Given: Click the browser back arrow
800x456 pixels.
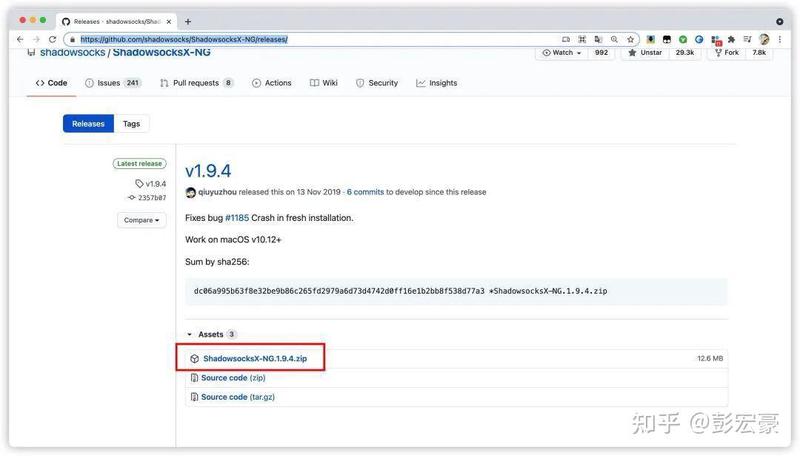Looking at the screenshot, I should coord(20,39).
